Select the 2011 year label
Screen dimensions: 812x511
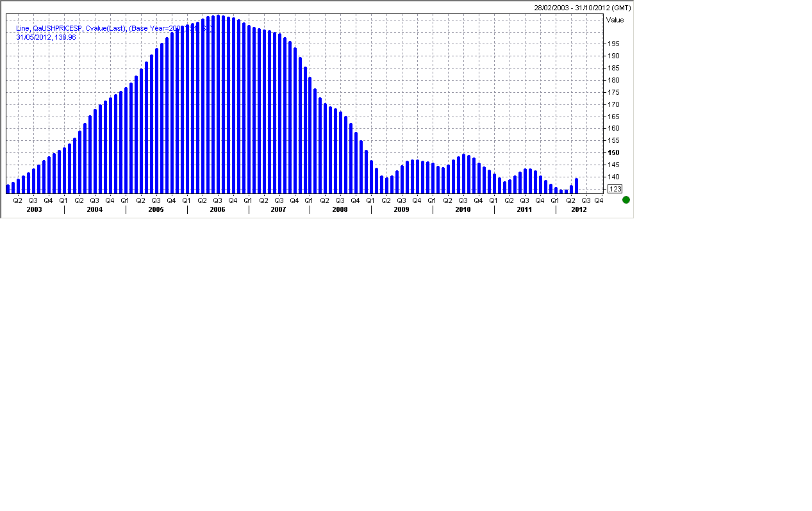point(524,209)
